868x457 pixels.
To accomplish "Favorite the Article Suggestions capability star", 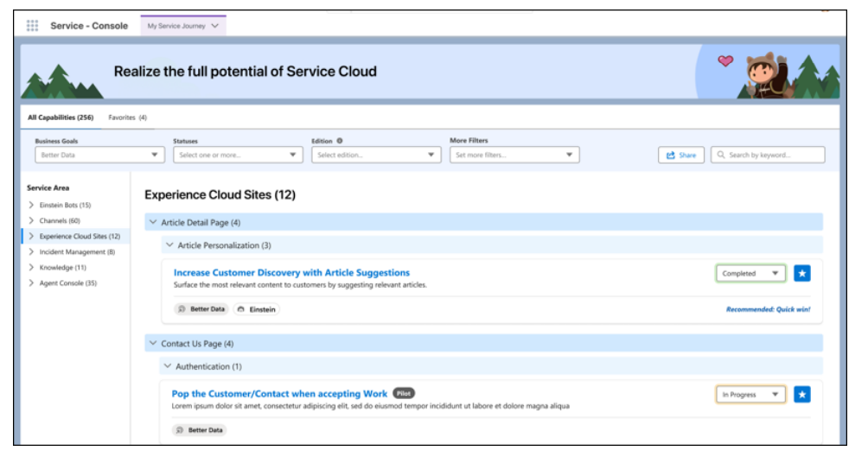I will click(801, 274).
